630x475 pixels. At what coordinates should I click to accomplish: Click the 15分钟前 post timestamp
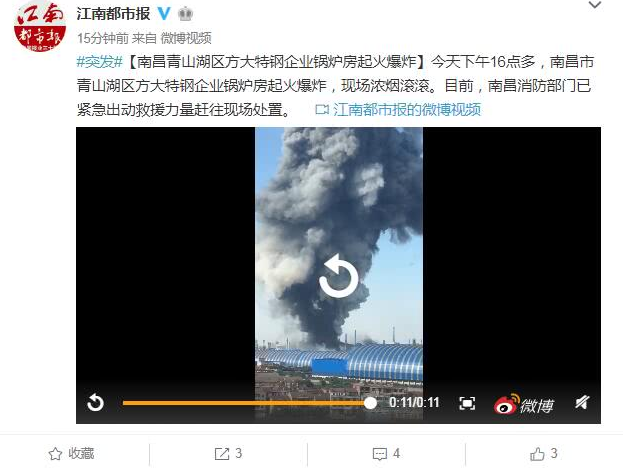tap(102, 38)
